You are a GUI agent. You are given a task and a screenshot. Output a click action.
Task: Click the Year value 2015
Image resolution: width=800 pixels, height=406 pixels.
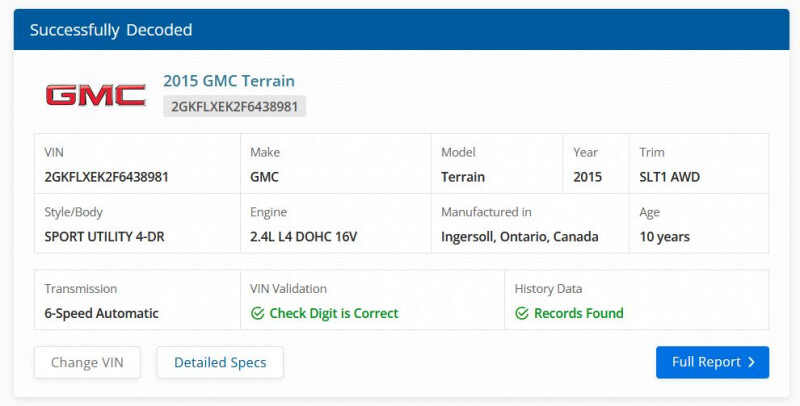(x=588, y=177)
